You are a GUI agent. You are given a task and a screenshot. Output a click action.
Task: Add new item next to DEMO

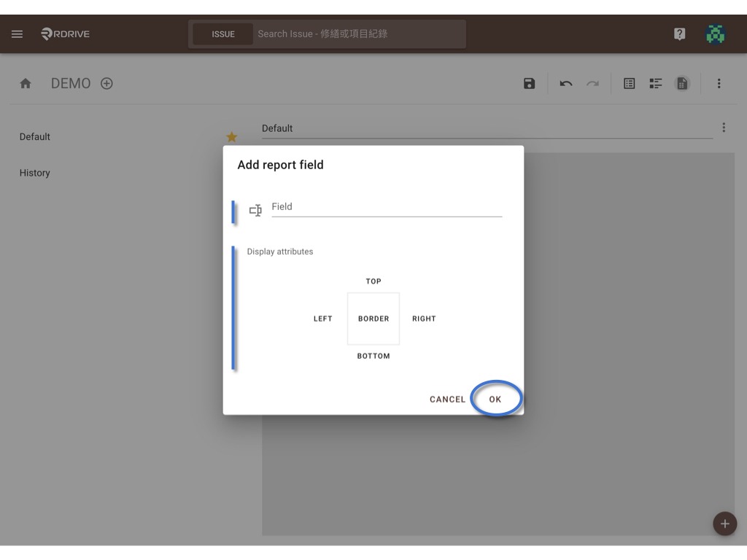(x=107, y=84)
